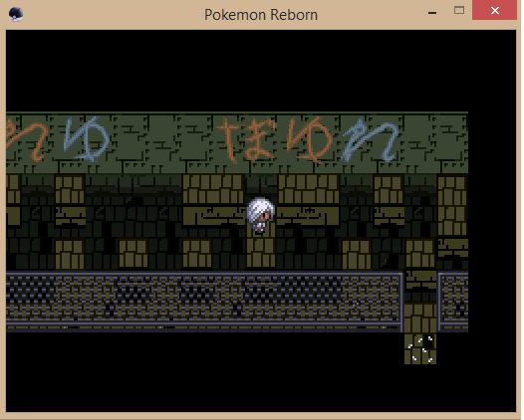Maximize the Pokemon Reborn window
Viewport: 524px width, 420px height.
459,10
